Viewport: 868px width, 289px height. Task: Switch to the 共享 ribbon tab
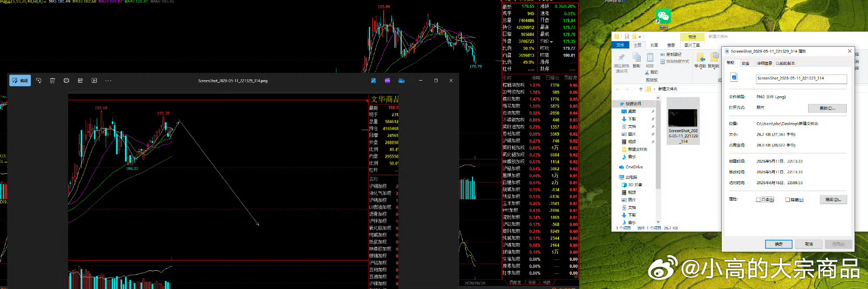pyautogui.click(x=654, y=45)
